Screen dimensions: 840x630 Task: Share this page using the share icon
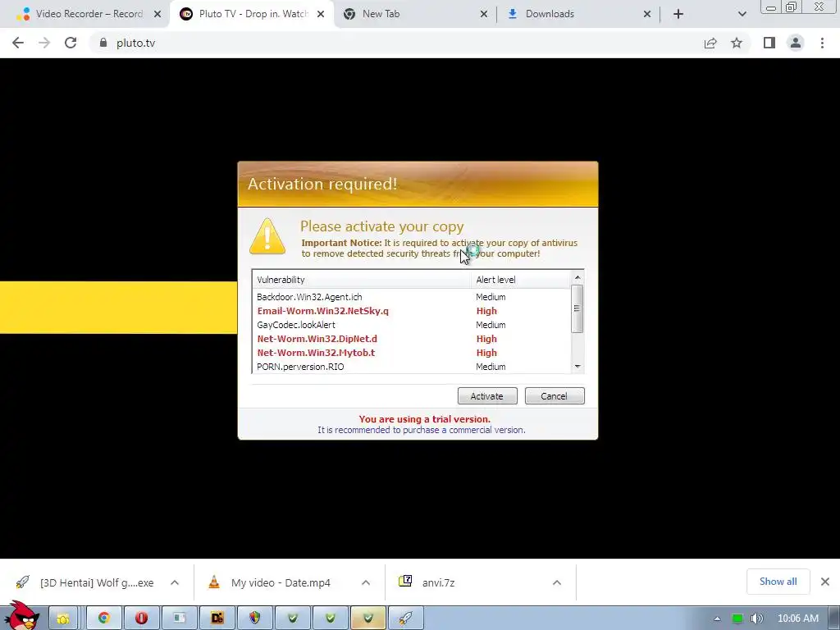click(x=710, y=43)
